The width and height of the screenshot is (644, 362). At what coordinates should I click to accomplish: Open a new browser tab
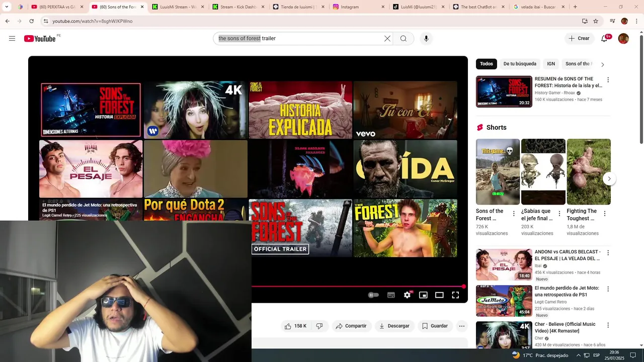[x=575, y=7]
